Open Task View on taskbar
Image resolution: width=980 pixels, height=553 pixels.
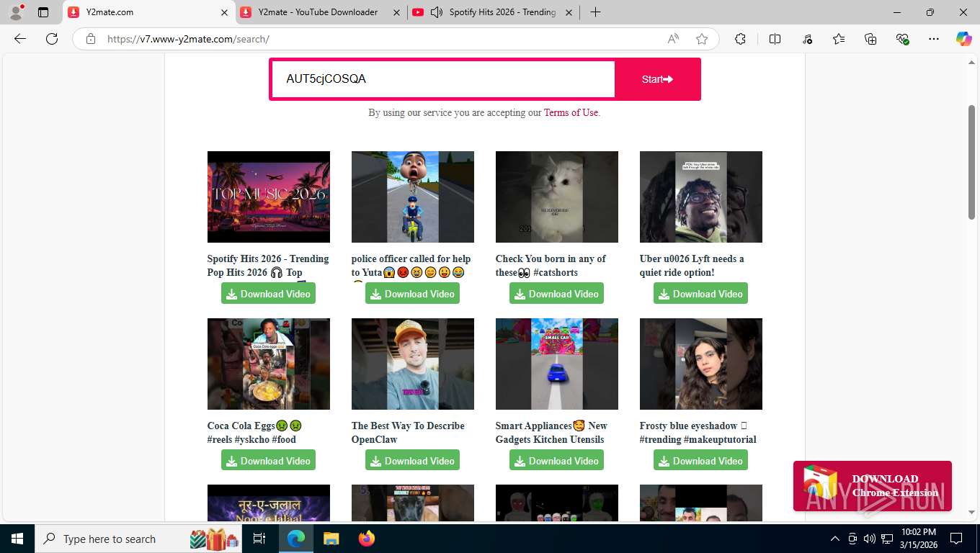coord(259,539)
